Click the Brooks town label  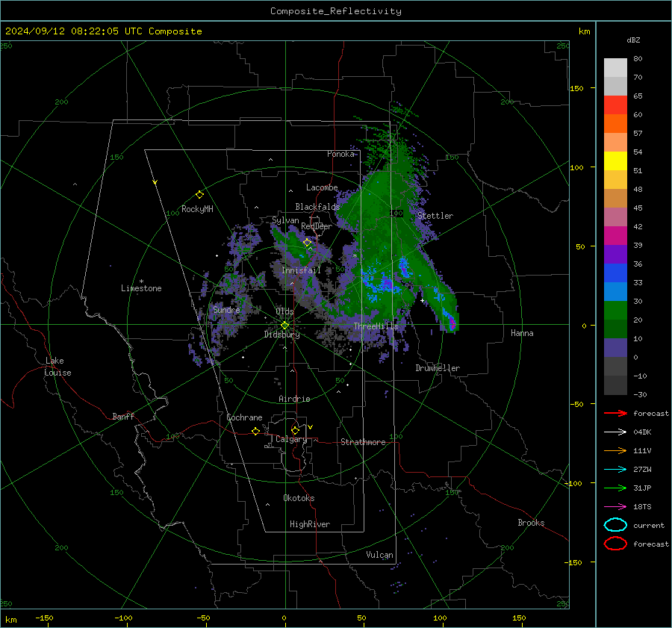pyautogui.click(x=531, y=523)
